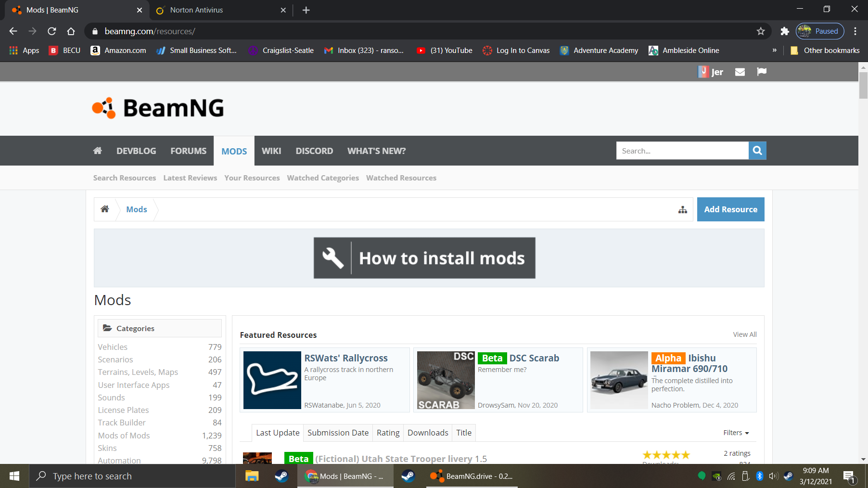Screen dimensions: 868x488
Task: Open the alerts flag icon
Action: 762,72
